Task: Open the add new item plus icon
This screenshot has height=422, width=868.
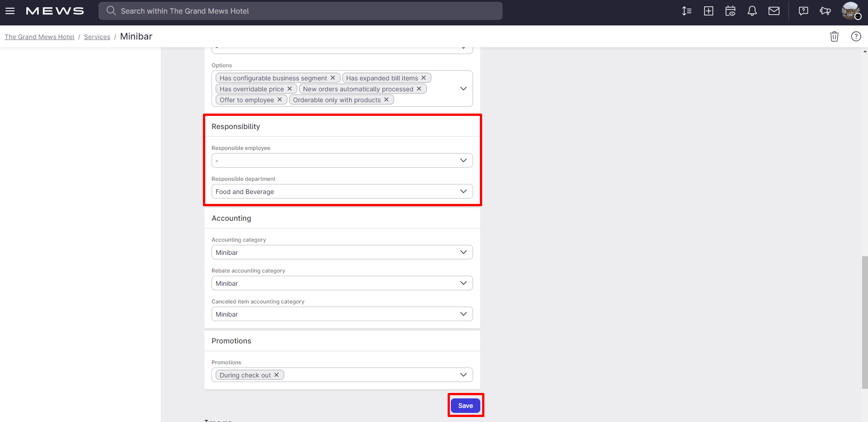Action: [x=709, y=11]
